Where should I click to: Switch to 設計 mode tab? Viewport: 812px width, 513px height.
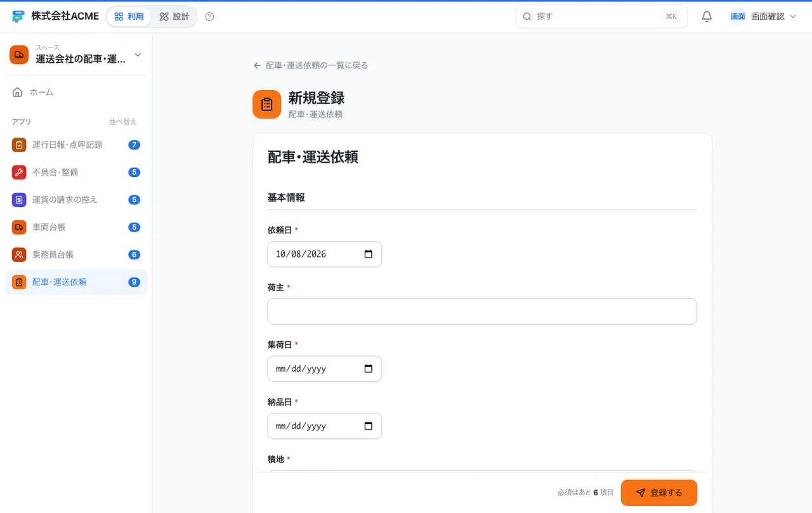(x=174, y=16)
